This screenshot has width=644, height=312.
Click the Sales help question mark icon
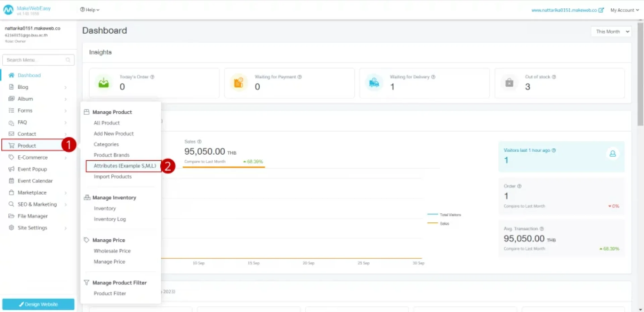[x=199, y=142]
